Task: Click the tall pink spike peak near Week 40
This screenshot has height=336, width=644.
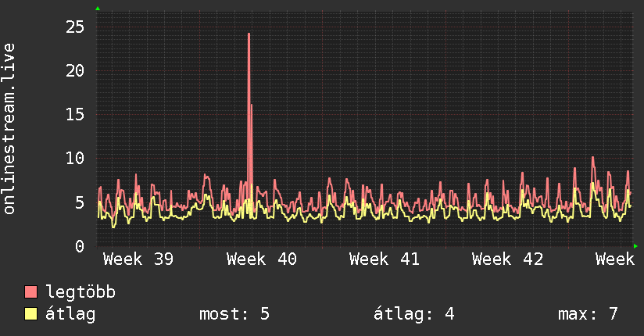Action: coord(249,34)
